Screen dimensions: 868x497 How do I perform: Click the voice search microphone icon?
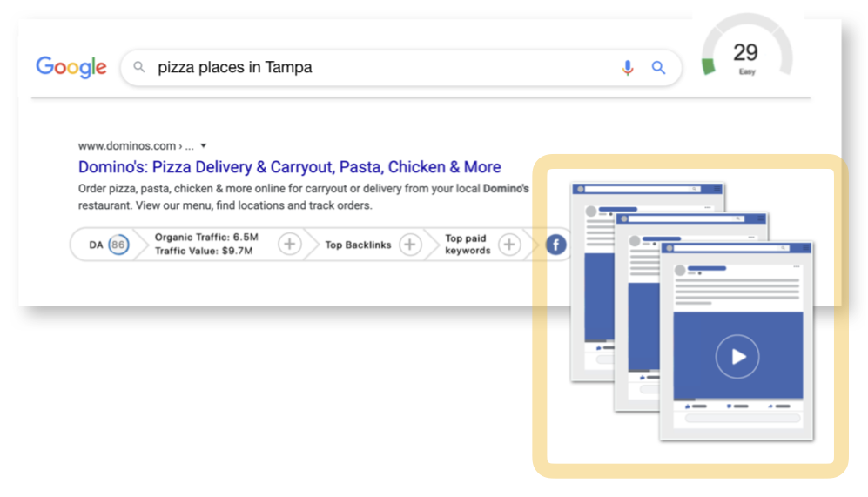point(627,68)
